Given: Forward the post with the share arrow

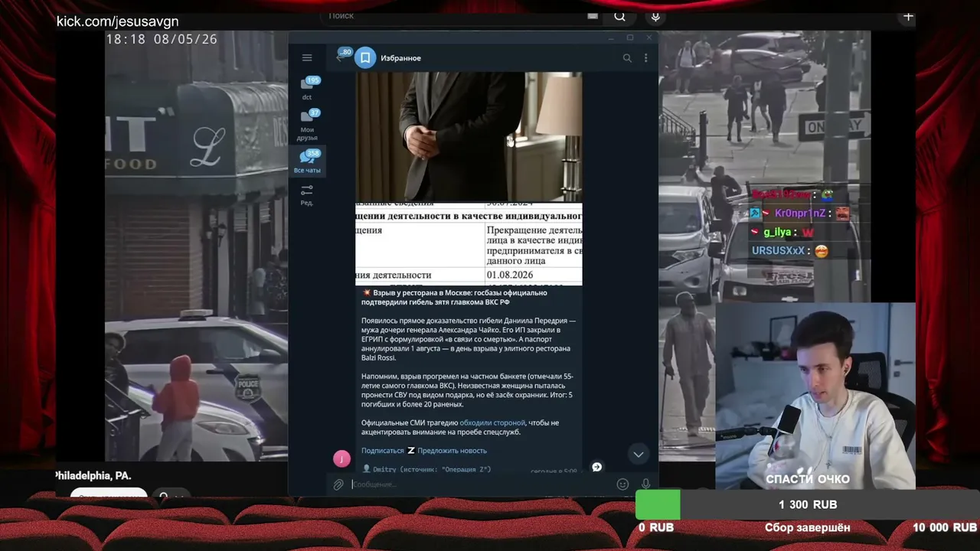Looking at the screenshot, I should coord(596,467).
